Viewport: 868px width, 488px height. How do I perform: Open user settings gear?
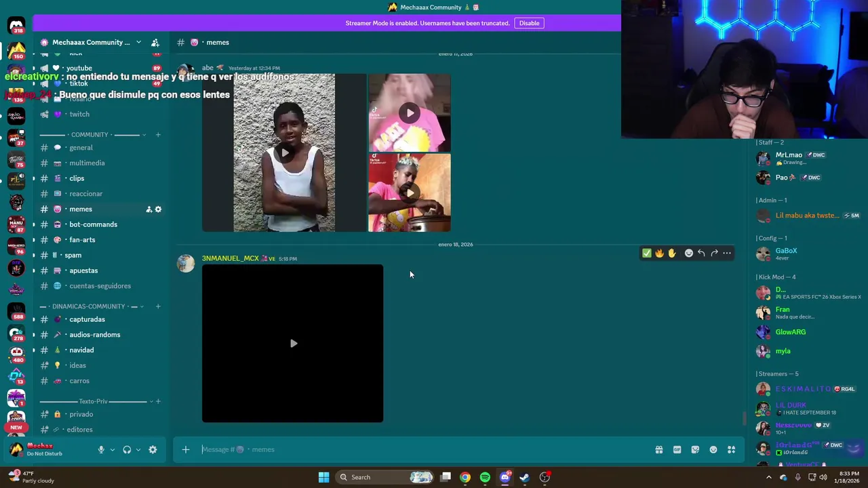153,449
